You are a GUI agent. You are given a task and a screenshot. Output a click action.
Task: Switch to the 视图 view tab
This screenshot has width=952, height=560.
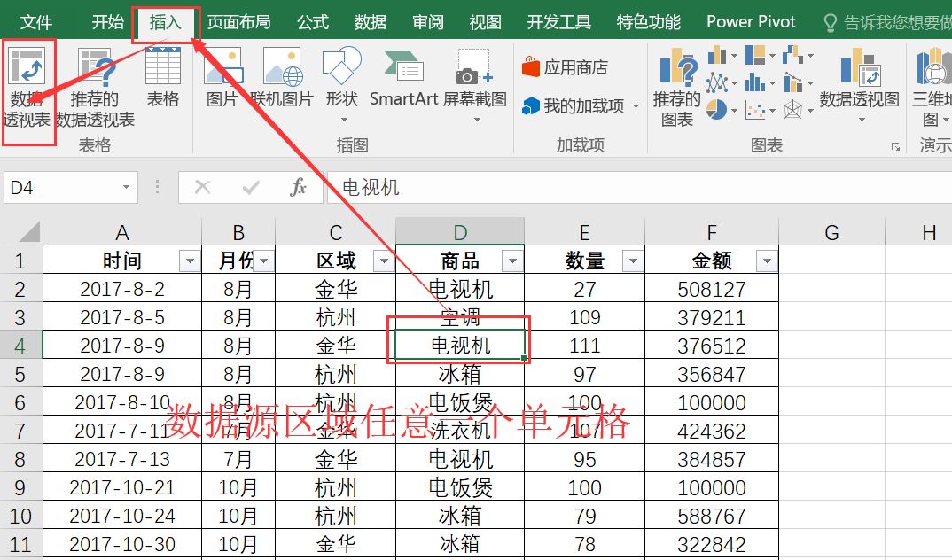(486, 22)
